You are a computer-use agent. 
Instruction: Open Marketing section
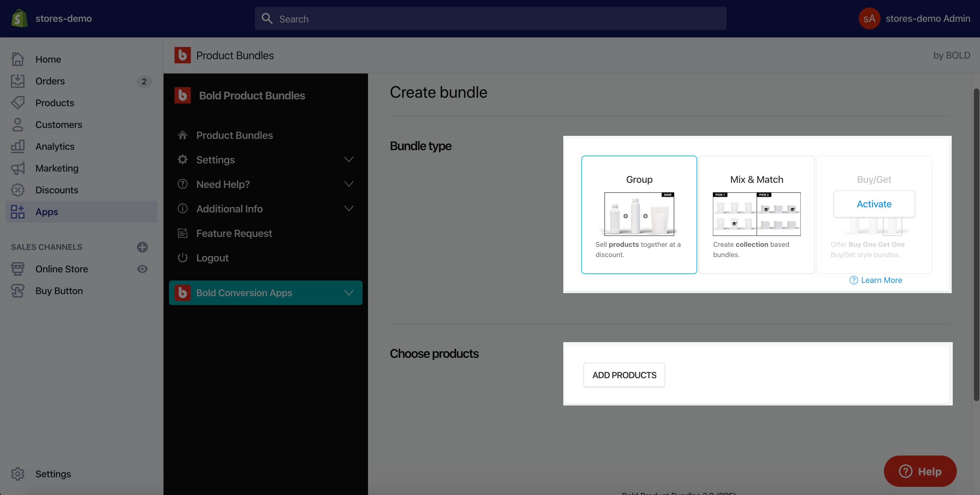[81, 168]
